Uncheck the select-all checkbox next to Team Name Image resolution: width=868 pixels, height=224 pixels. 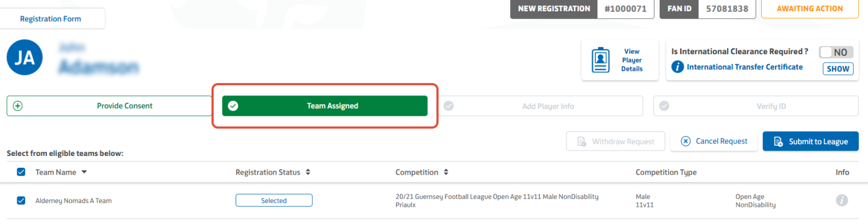21,172
